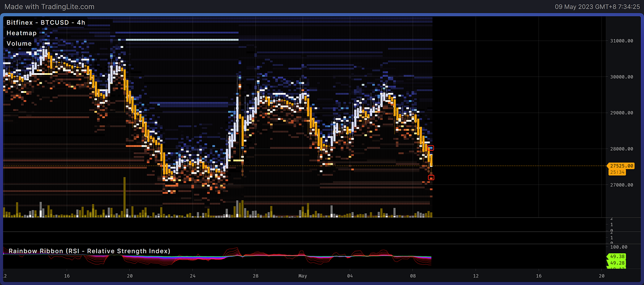This screenshot has width=644, height=285.
Task: Click the bright white liquidity line near 31000
Action: (x=182, y=40)
